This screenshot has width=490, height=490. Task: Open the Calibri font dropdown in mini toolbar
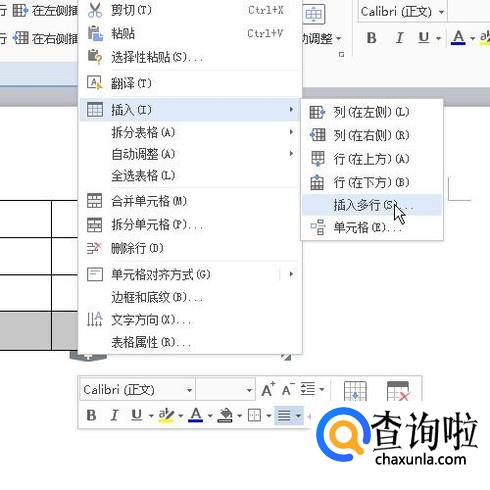click(x=189, y=390)
